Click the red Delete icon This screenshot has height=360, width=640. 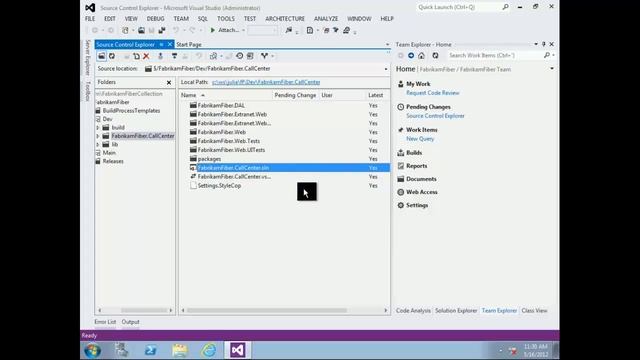(x=146, y=56)
